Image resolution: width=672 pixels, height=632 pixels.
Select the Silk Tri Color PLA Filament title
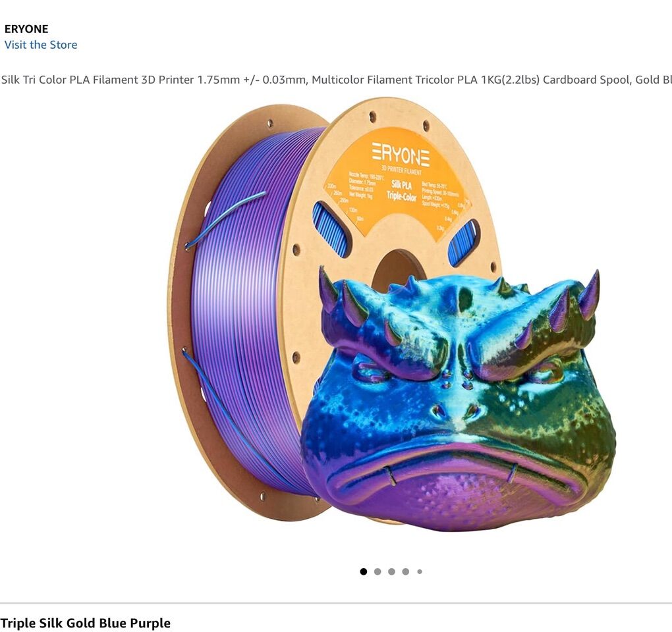[x=336, y=80]
